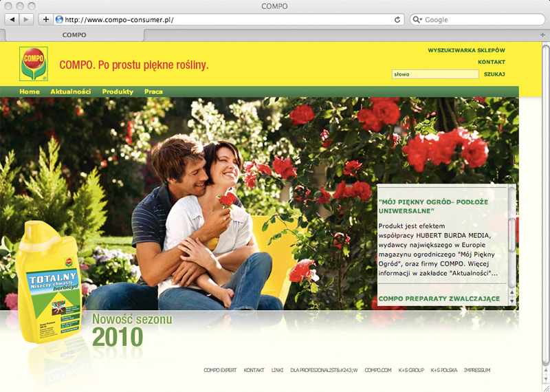Click the COMPO logo in the header
The image size is (550, 392).
tap(33, 64)
